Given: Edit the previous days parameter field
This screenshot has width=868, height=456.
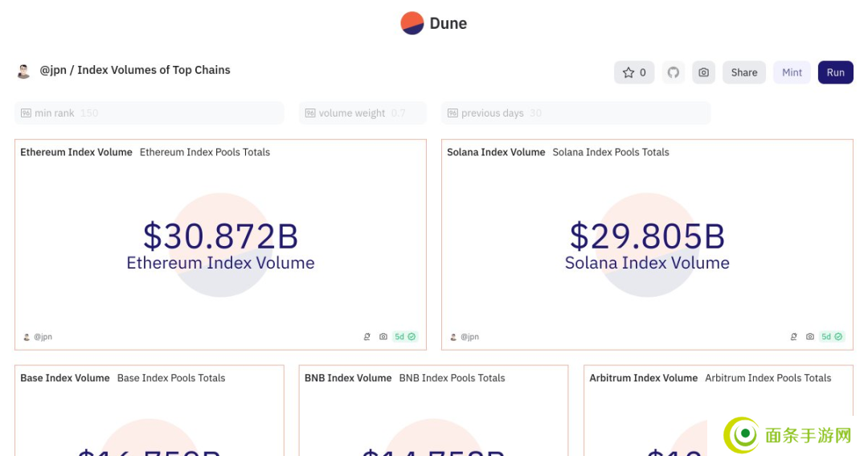Looking at the screenshot, I should tap(575, 113).
